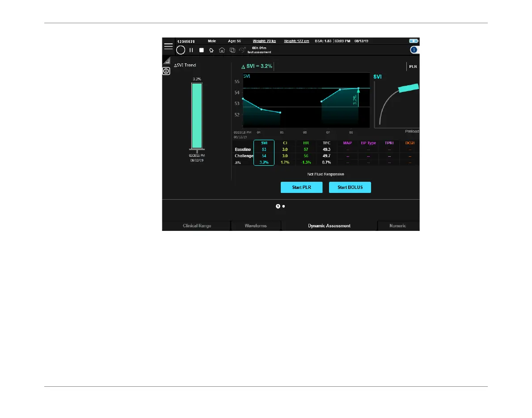Click the Challenge row label
Image resolution: width=532 pixels, height=418 pixels.
point(244,156)
